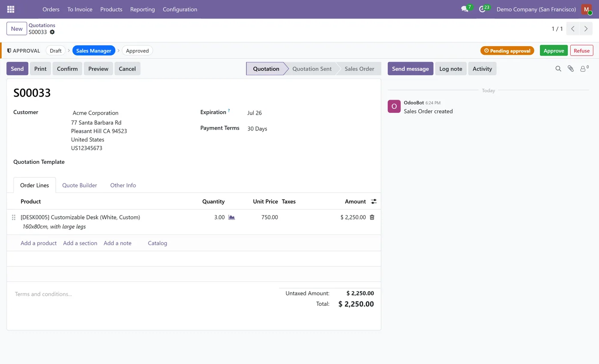
Task: Click Log note in chatter
Action: 451,68
